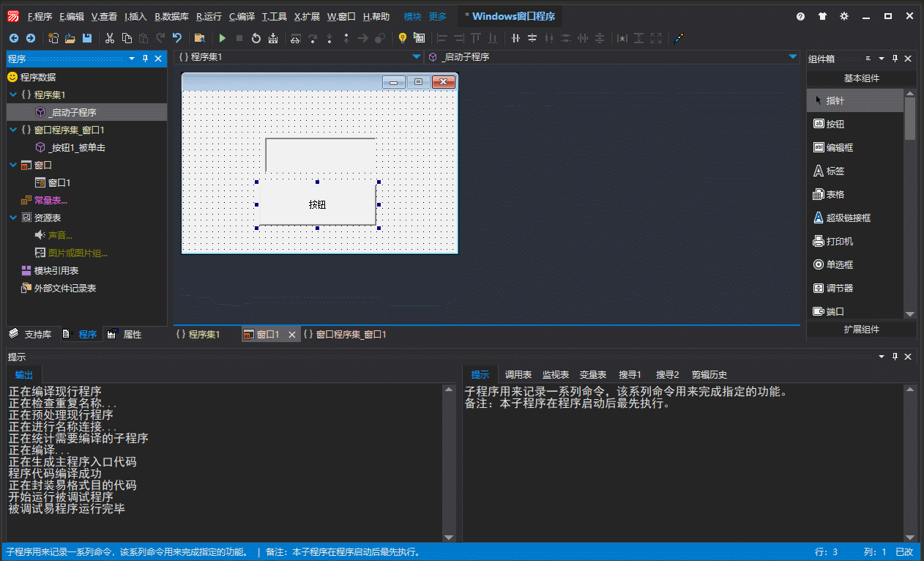The image size is (924, 561).
Task: Click the 更多 link in the menu bar
Action: (x=437, y=16)
